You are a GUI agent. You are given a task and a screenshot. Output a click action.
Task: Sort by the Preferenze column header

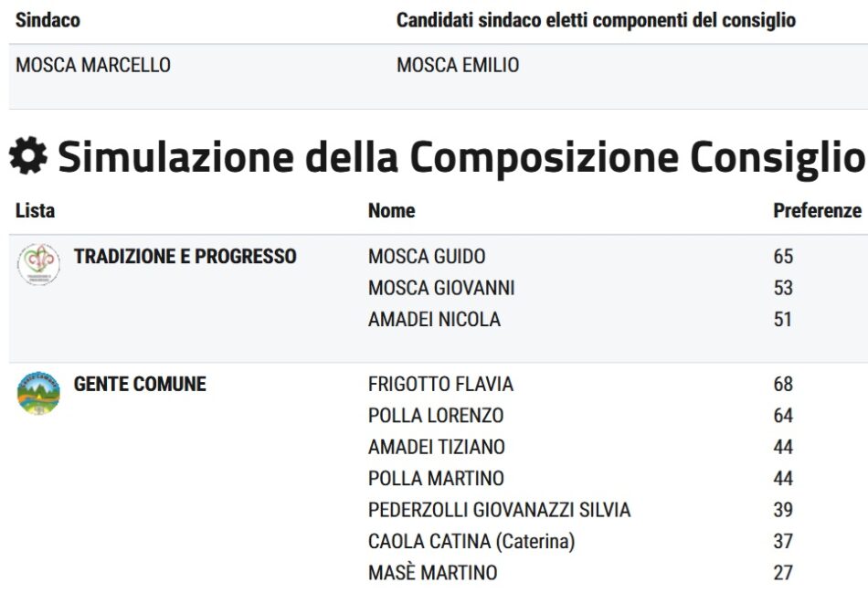(817, 211)
